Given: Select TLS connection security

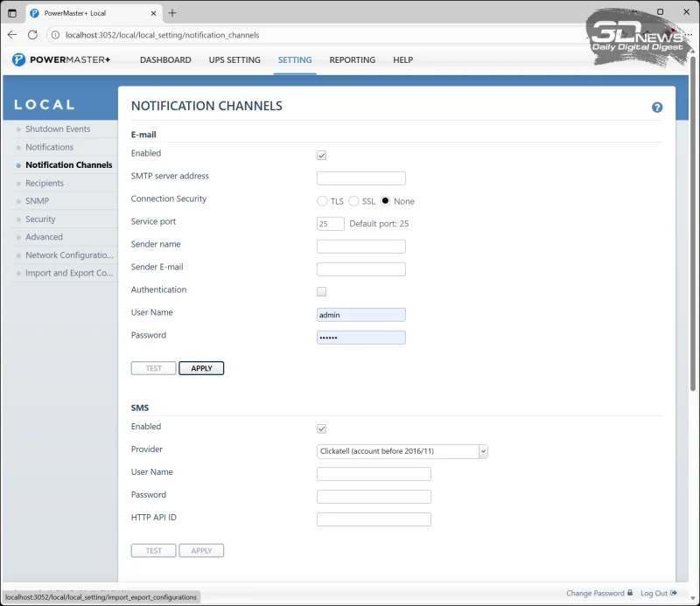Looking at the screenshot, I should click(322, 201).
